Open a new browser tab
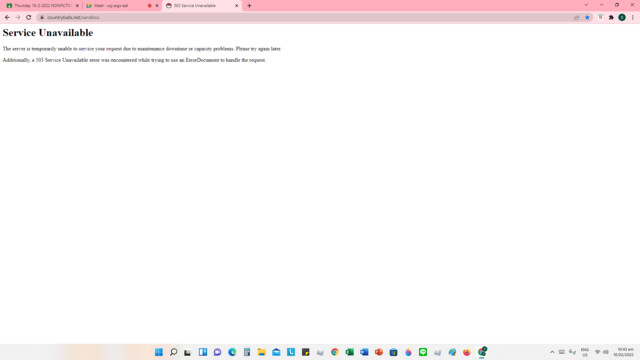 point(249,6)
